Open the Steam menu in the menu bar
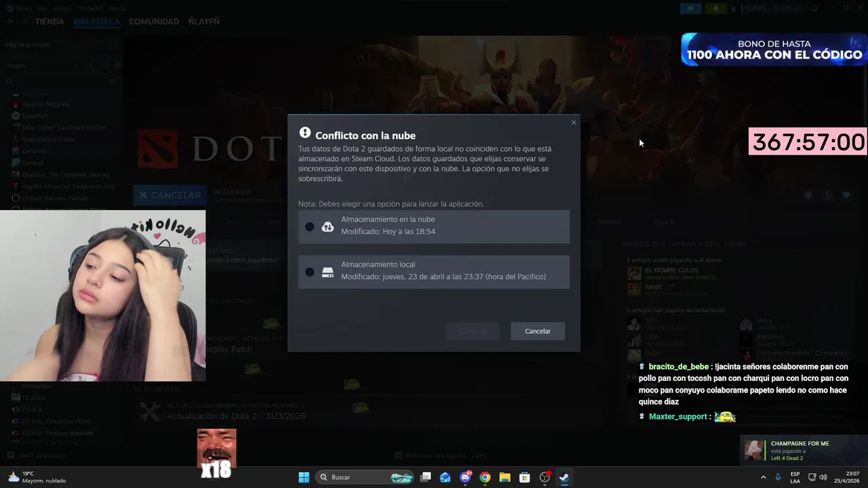The image size is (868, 488). 23,8
